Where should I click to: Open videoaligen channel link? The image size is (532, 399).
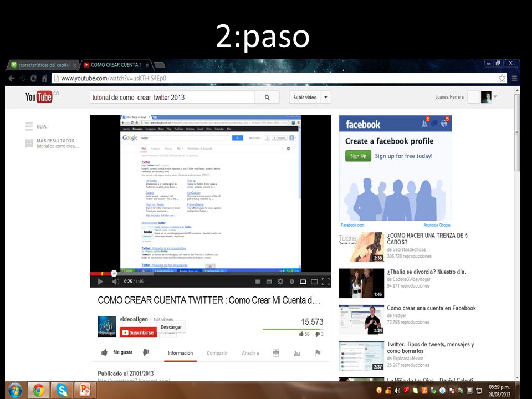point(134,319)
